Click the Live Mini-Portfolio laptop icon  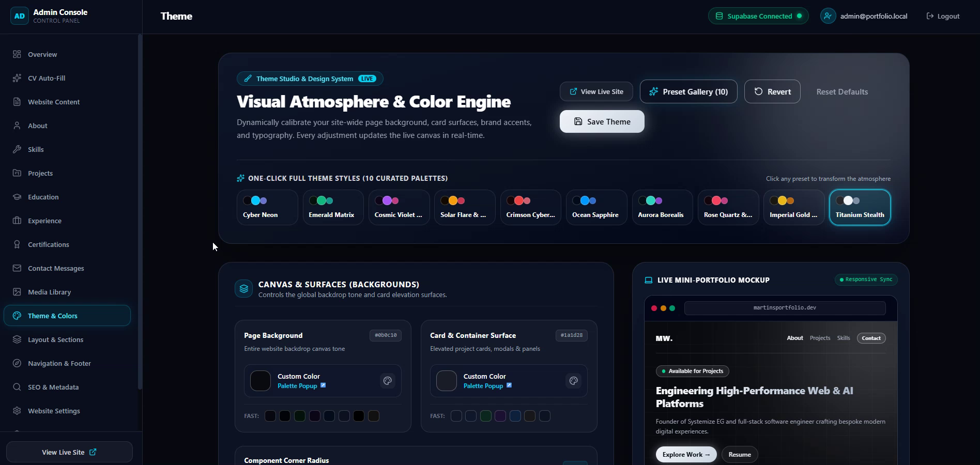pyautogui.click(x=649, y=280)
